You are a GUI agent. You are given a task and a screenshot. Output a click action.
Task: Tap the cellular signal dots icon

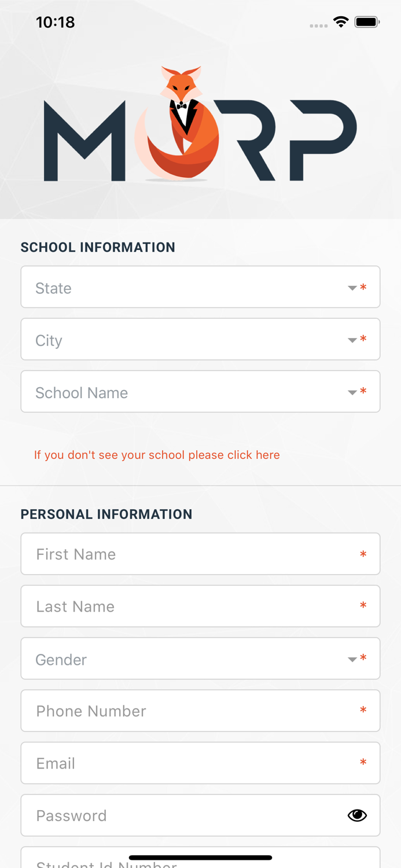(x=318, y=25)
